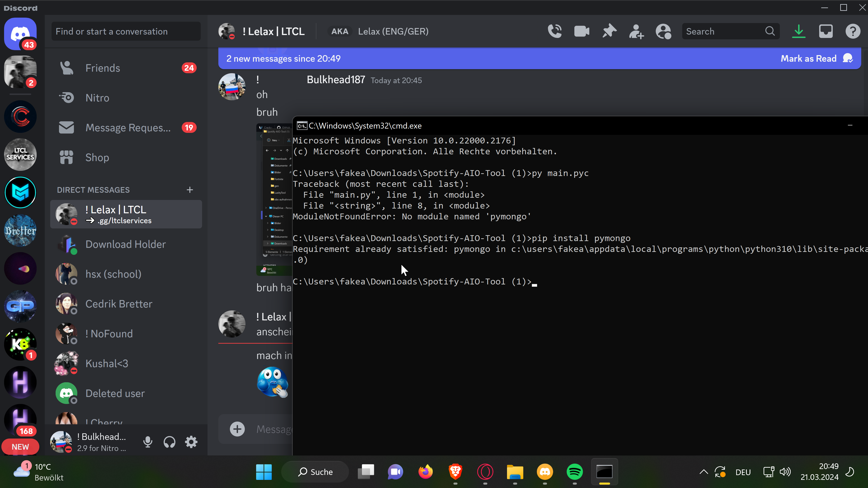Show hidden system tray icons
This screenshot has height=488, width=868.
pyautogui.click(x=704, y=472)
